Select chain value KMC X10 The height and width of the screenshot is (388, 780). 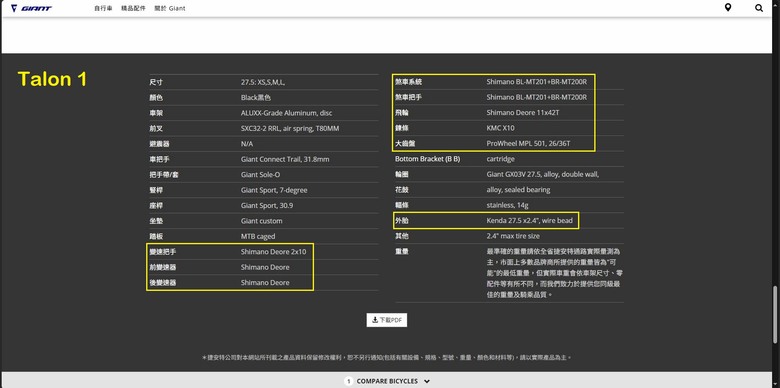point(500,128)
